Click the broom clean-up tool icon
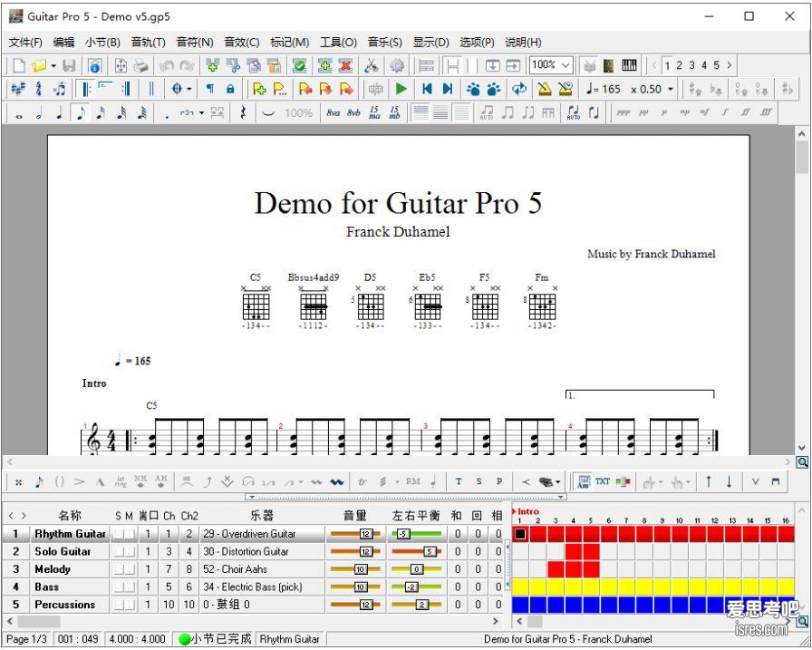The image size is (812, 650). (371, 66)
